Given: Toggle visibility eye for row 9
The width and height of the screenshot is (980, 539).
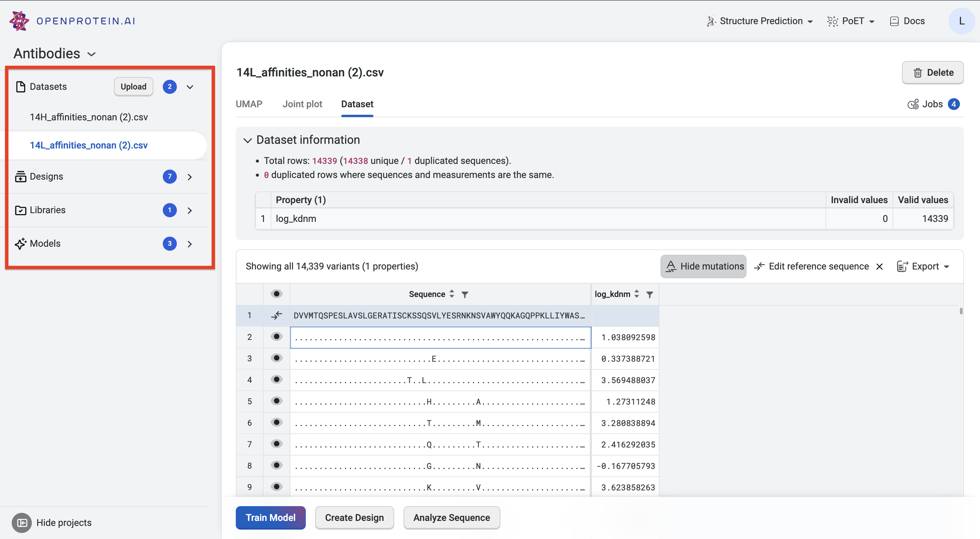Looking at the screenshot, I should point(276,486).
